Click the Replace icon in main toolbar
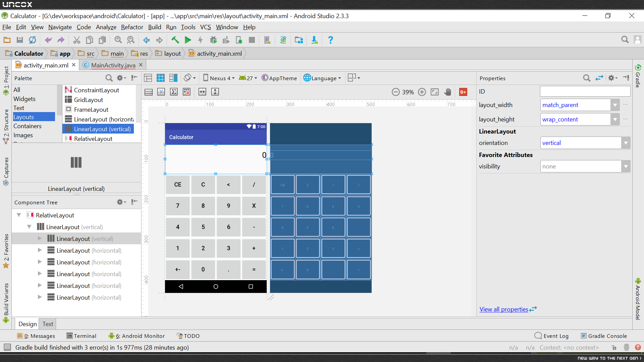 point(131,40)
